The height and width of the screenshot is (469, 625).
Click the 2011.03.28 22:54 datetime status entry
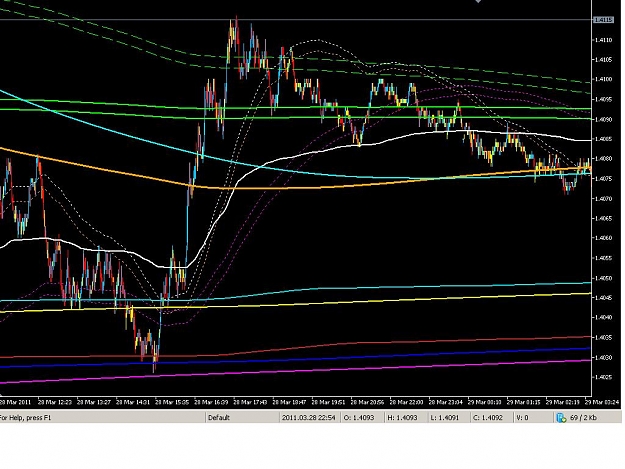(309, 418)
